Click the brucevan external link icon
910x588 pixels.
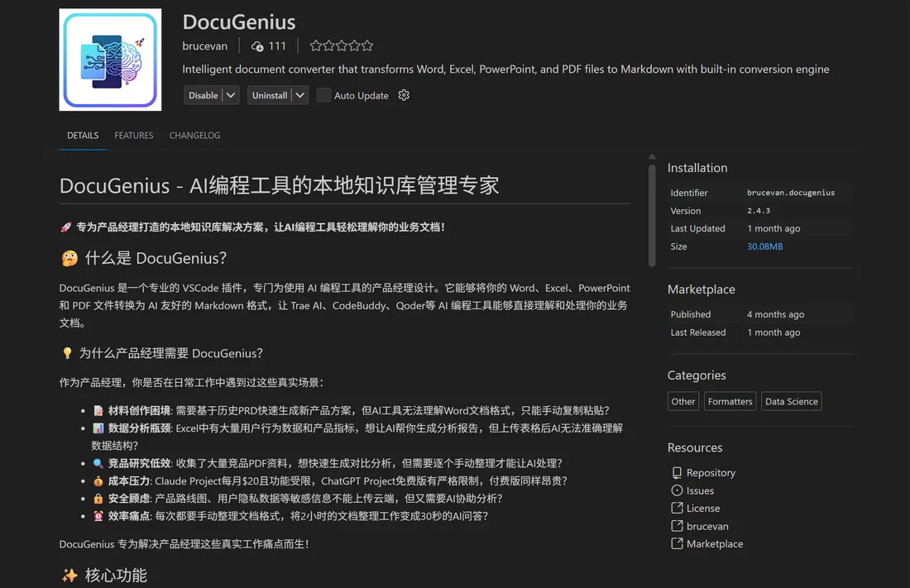[677, 526]
